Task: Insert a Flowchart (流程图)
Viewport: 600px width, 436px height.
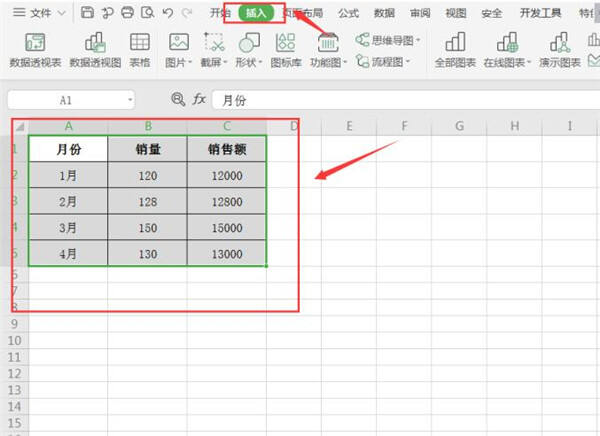Action: point(382,61)
